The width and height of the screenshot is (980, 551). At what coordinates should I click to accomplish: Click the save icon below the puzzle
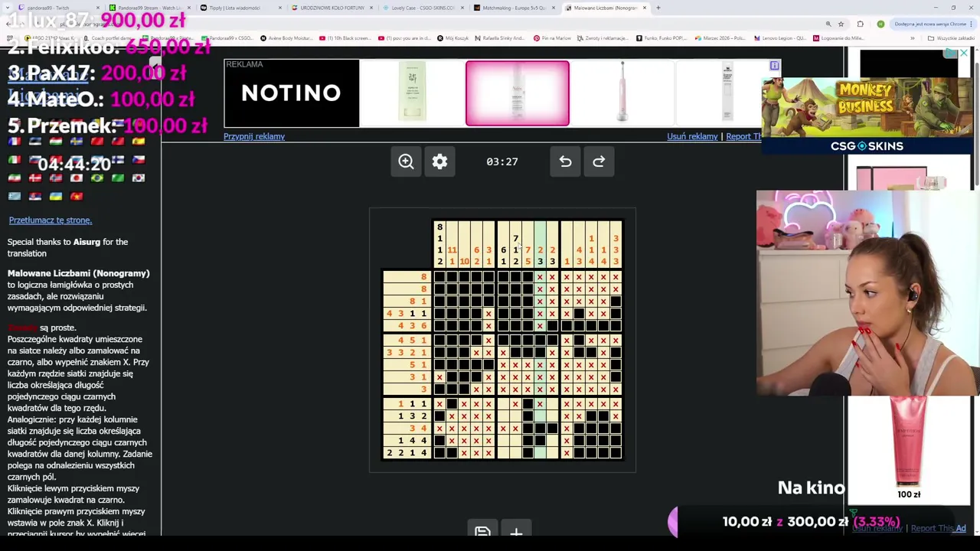(482, 531)
